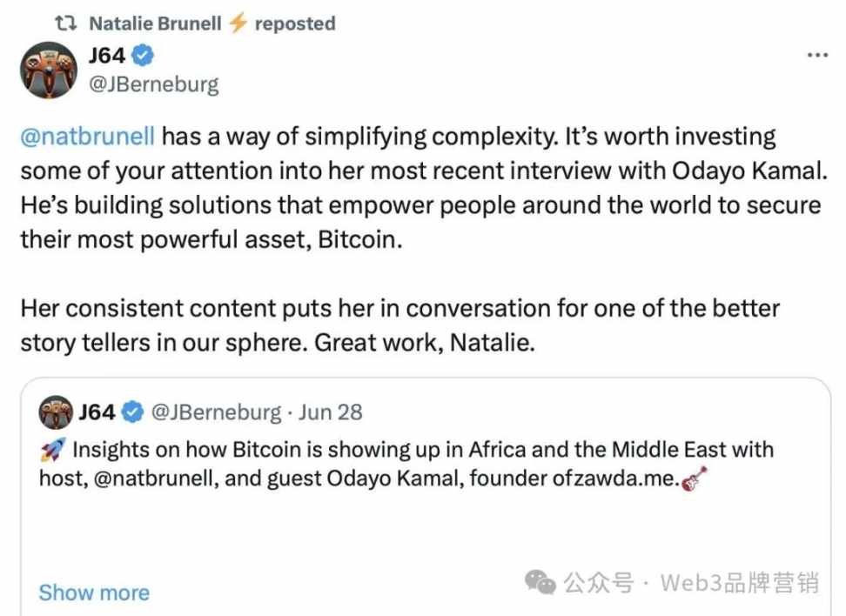Click verified badge in the quoted tweet
846x616 pixels.
(x=132, y=412)
